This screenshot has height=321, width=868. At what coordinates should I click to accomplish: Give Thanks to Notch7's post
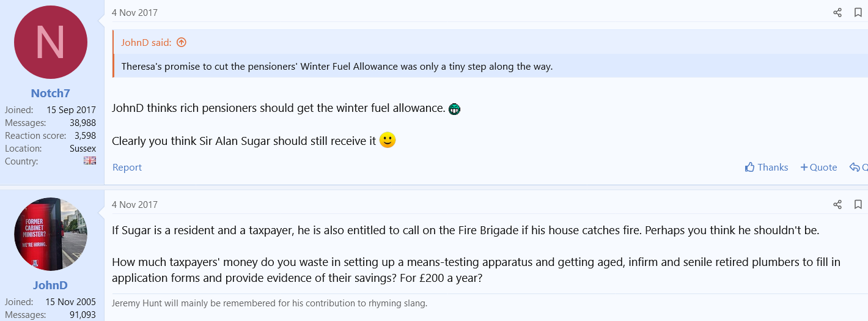pyautogui.click(x=767, y=168)
